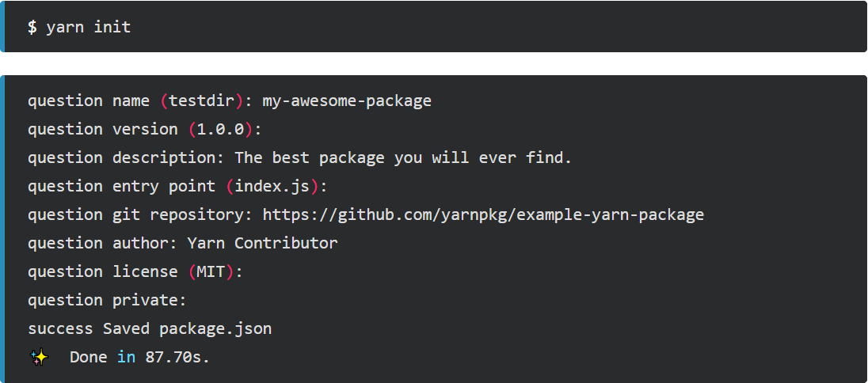868x383 pixels.
Task: Click the 'question git repository' label
Action: [135, 215]
